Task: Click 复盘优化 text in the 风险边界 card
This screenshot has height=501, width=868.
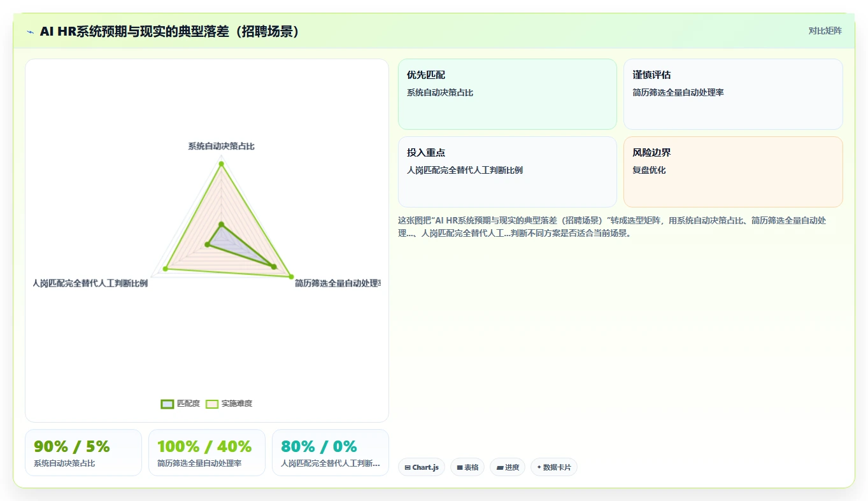Action: 649,170
